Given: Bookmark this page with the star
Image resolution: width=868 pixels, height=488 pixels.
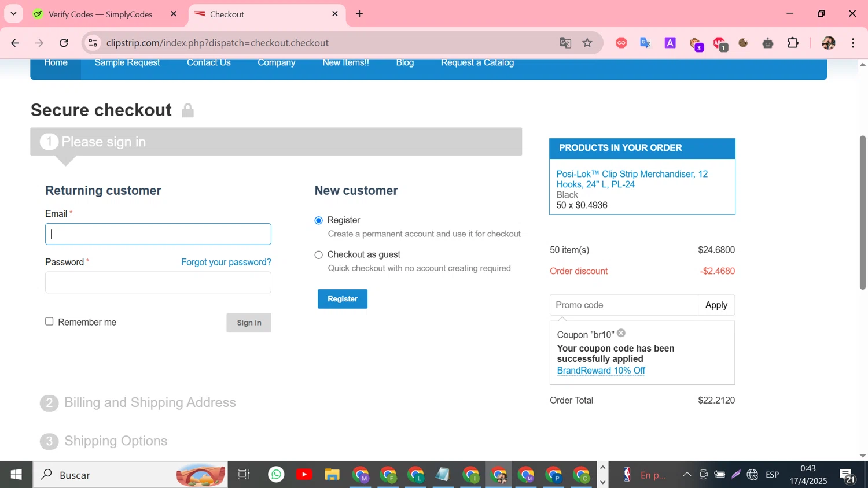Looking at the screenshot, I should coord(587,43).
